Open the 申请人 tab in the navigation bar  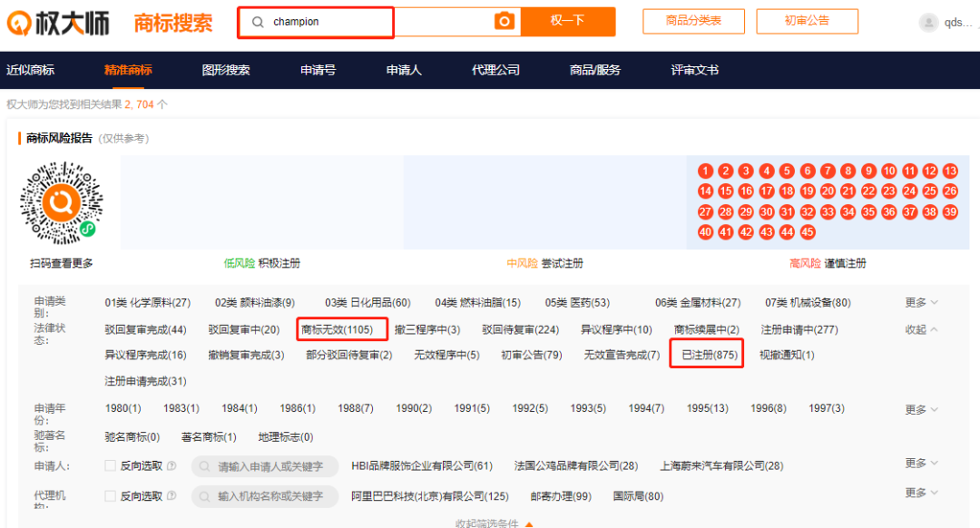click(x=404, y=70)
